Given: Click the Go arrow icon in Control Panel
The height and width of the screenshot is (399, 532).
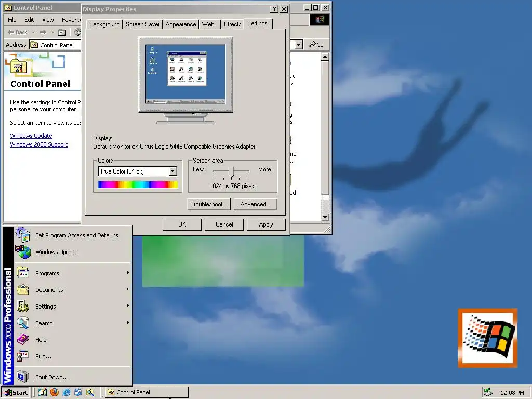Looking at the screenshot, I should tap(312, 45).
